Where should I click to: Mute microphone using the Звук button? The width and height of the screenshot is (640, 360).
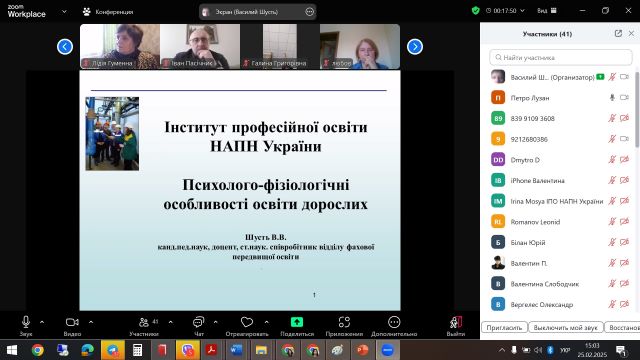tap(26, 326)
